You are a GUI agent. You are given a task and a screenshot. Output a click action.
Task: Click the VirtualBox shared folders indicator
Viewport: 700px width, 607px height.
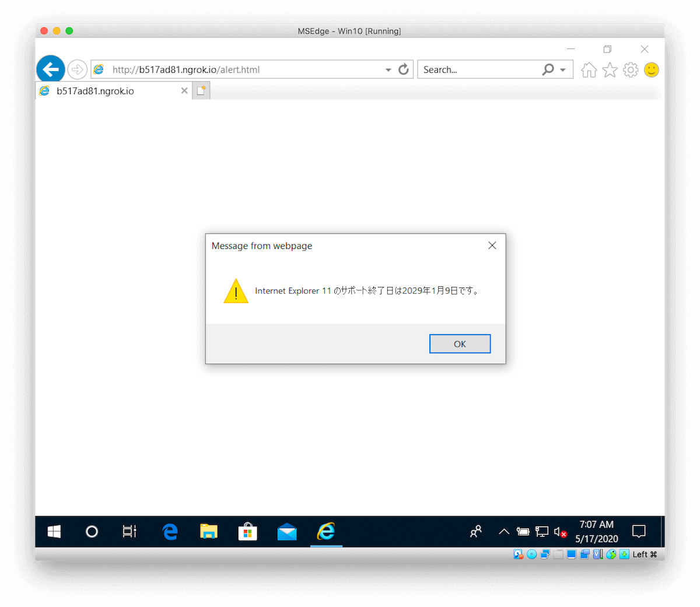tap(558, 554)
